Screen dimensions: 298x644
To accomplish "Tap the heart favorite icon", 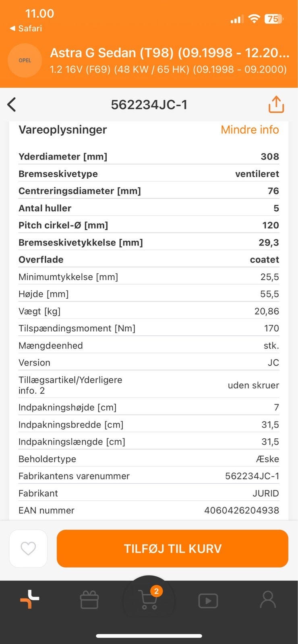I will pos(28,548).
